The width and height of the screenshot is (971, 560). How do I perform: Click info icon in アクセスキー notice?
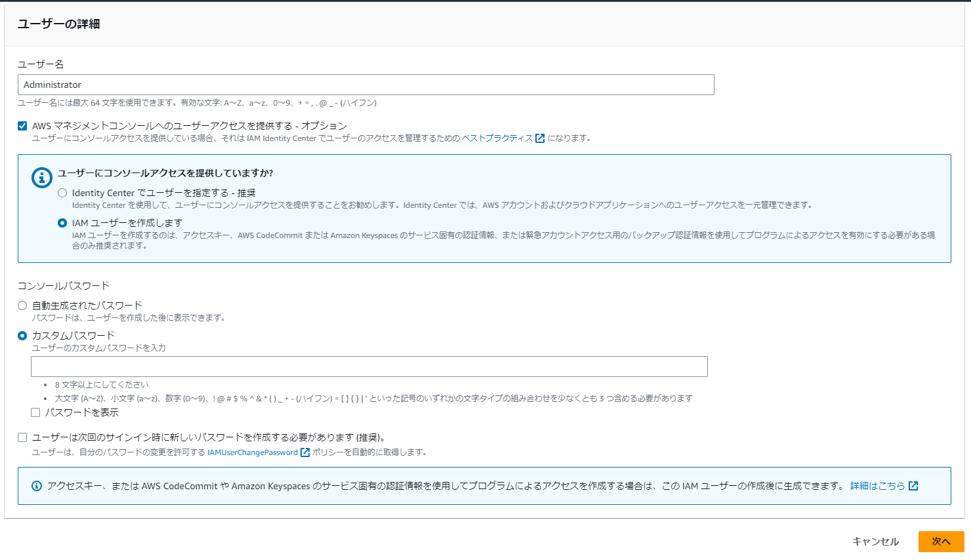(x=37, y=486)
